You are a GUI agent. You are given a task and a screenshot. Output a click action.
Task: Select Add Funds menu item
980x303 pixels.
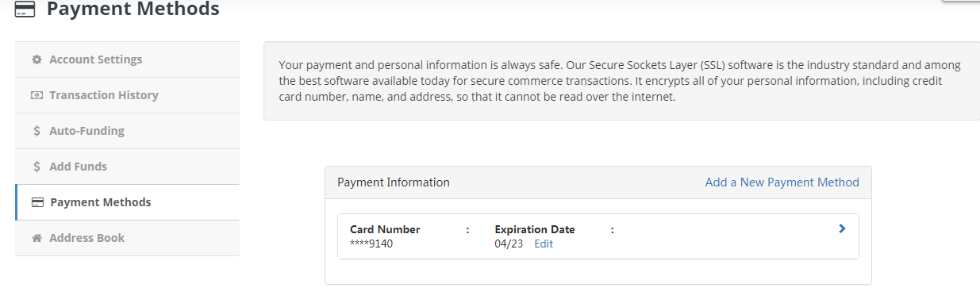pyautogui.click(x=127, y=167)
